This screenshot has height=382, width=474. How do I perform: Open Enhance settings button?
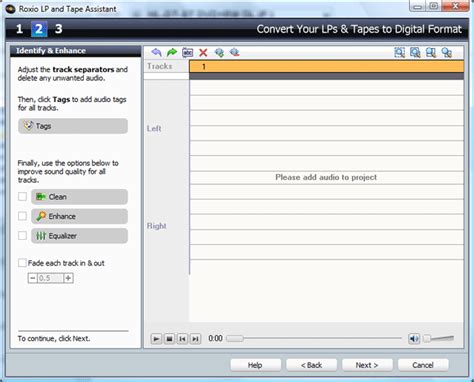[79, 216]
